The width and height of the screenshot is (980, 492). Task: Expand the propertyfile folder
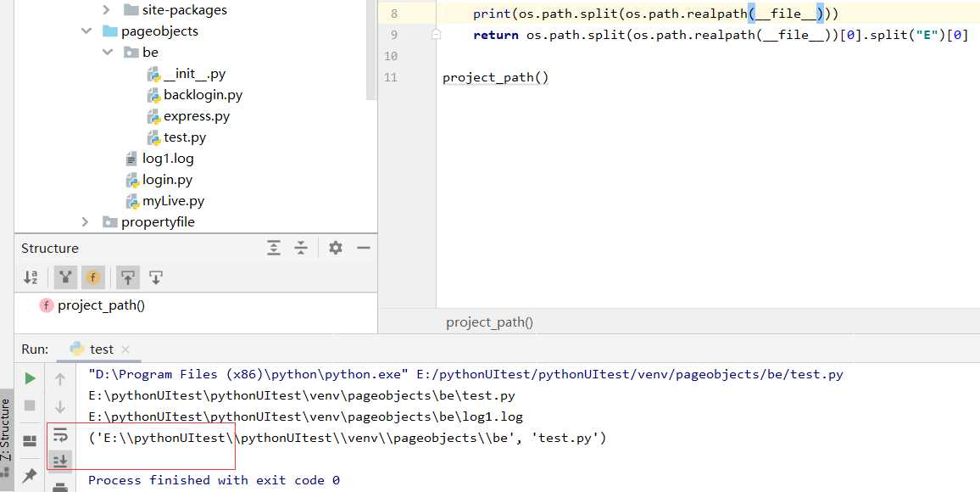[86, 222]
